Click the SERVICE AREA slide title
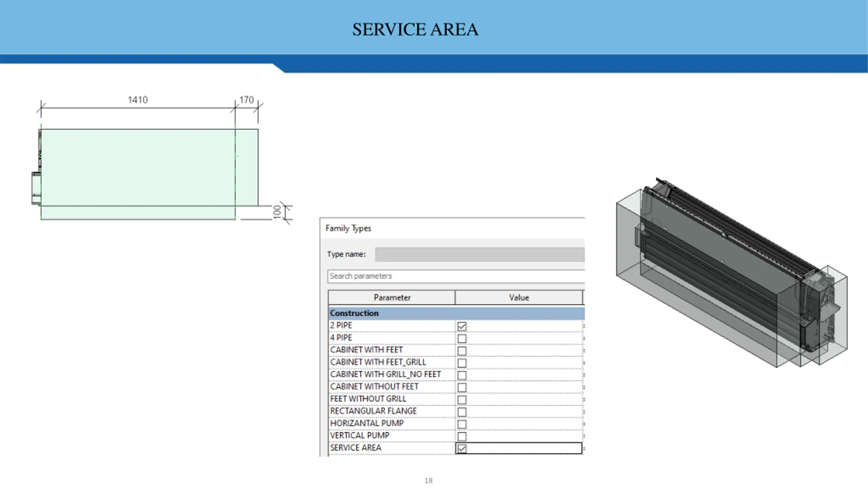 coord(415,29)
